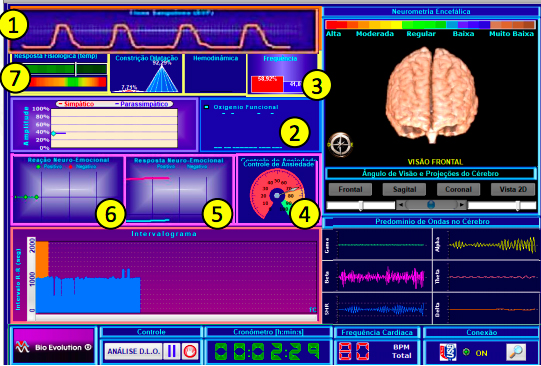Click the red 80 heart rate readout
Viewport: 541px width, 366px height.
[354, 351]
